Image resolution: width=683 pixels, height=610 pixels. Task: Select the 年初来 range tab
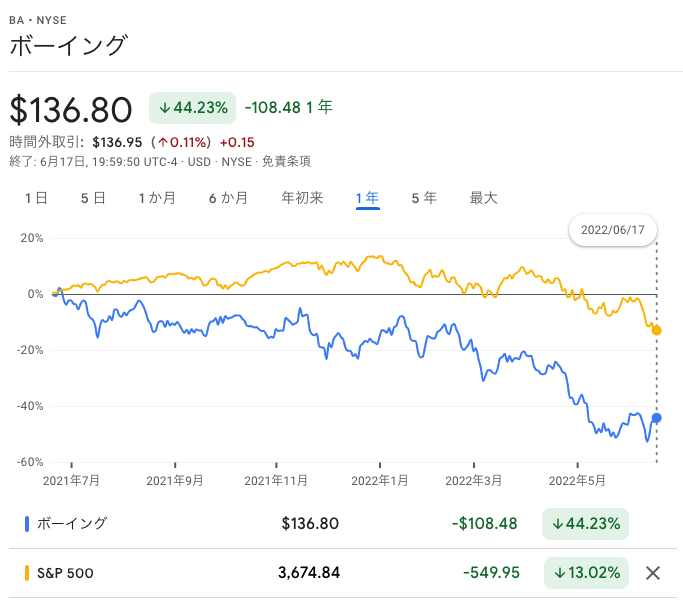point(302,198)
